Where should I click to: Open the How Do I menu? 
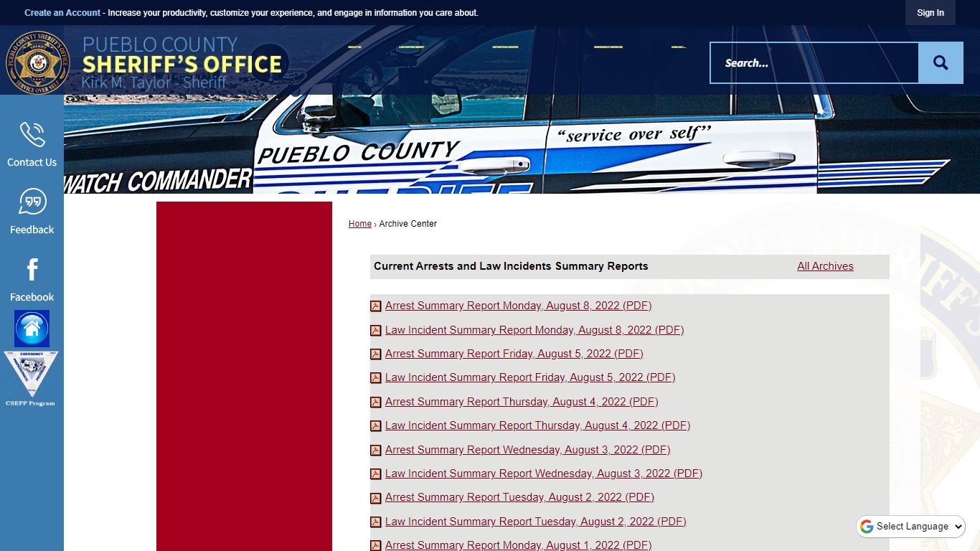(x=679, y=47)
